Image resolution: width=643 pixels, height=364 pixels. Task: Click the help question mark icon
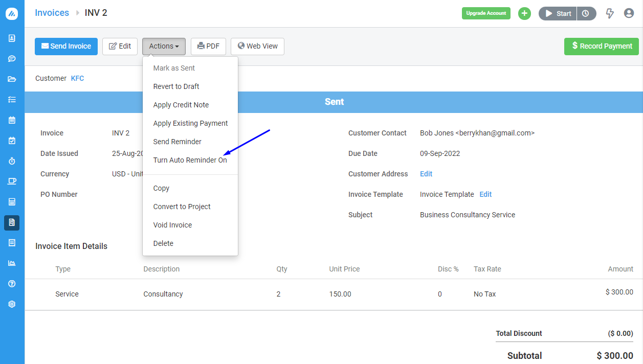pos(12,284)
